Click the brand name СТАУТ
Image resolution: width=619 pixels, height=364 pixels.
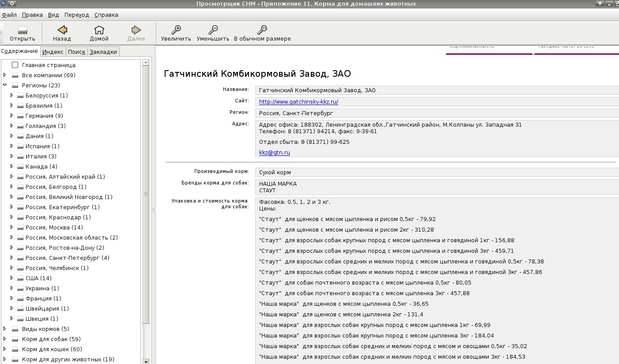tap(268, 191)
